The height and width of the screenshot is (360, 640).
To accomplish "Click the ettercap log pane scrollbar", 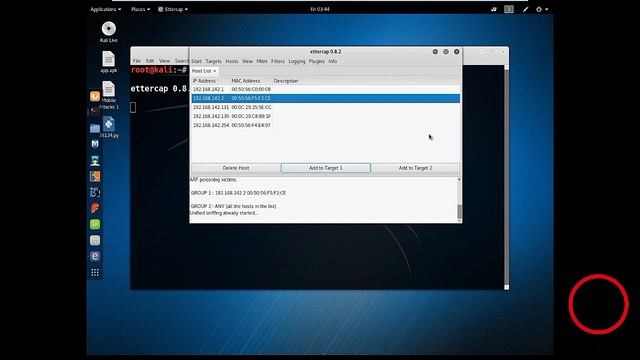I will [460, 211].
